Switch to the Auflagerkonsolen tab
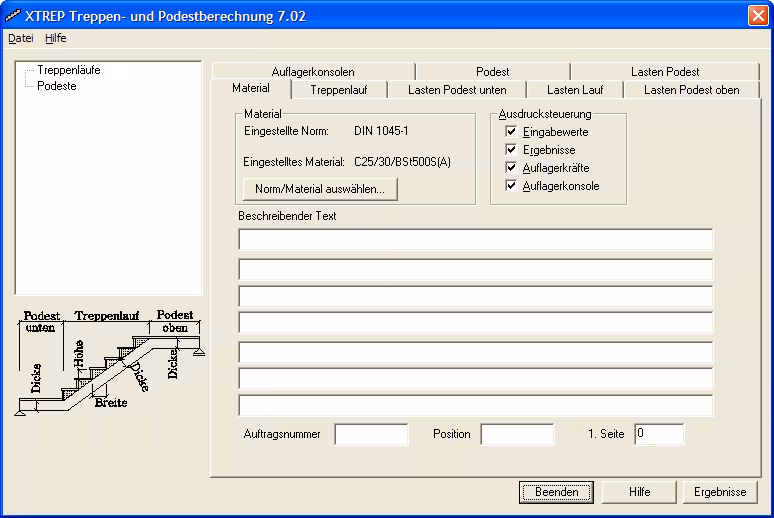This screenshot has height=518, width=774. [312, 72]
